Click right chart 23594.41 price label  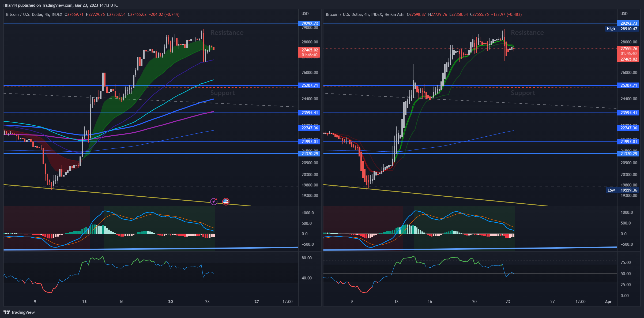(x=628, y=113)
